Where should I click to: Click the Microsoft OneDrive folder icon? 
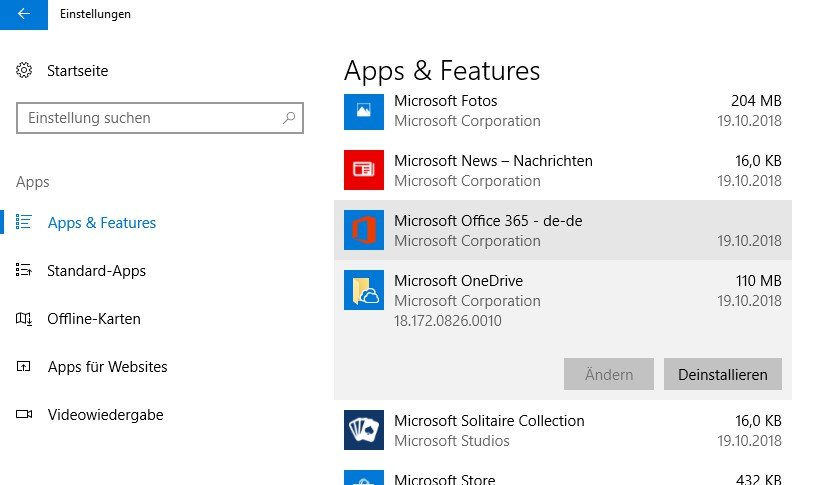pyautogui.click(x=364, y=290)
